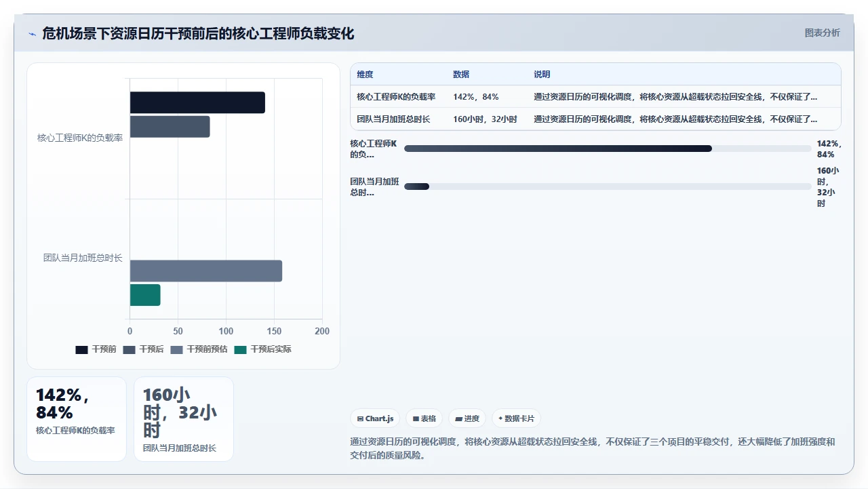Viewport: 868px width, 489px height.
Task: Click the dashboard title text
Action: (x=198, y=33)
